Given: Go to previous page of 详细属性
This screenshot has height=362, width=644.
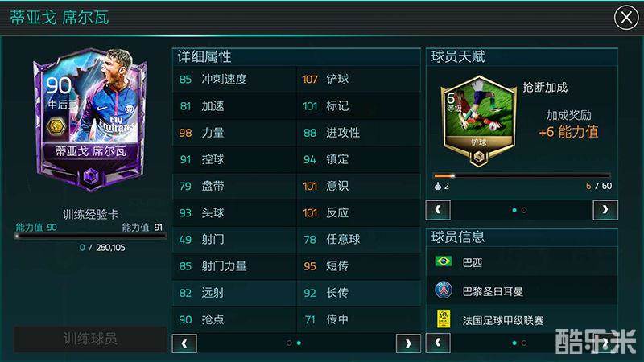Looking at the screenshot, I should [184, 343].
